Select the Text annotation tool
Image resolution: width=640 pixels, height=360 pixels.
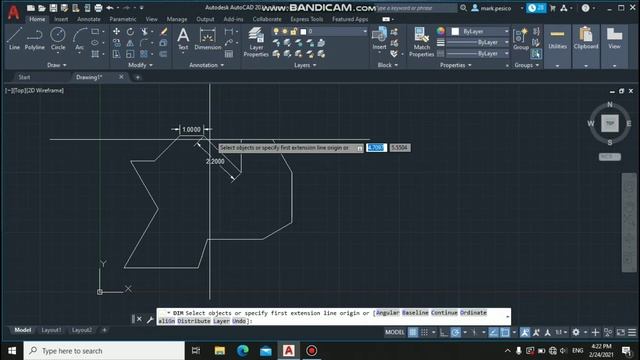pos(183,39)
